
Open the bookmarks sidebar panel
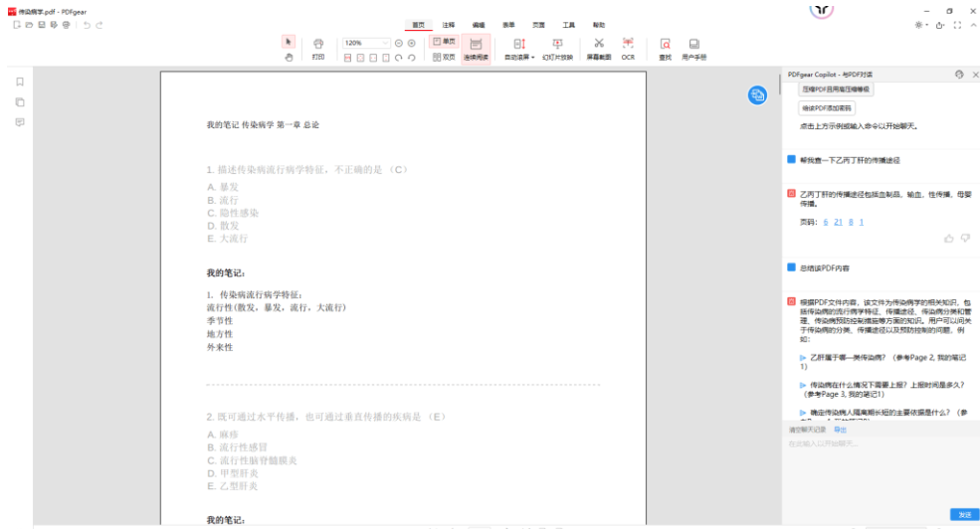click(x=20, y=82)
